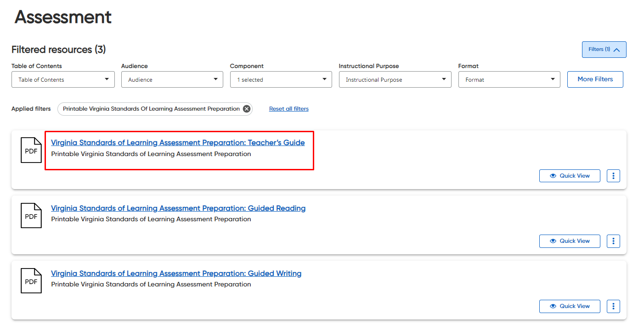This screenshot has height=325, width=644.
Task: Open the three-dot menu for Guided Writing
Action: [x=613, y=306]
